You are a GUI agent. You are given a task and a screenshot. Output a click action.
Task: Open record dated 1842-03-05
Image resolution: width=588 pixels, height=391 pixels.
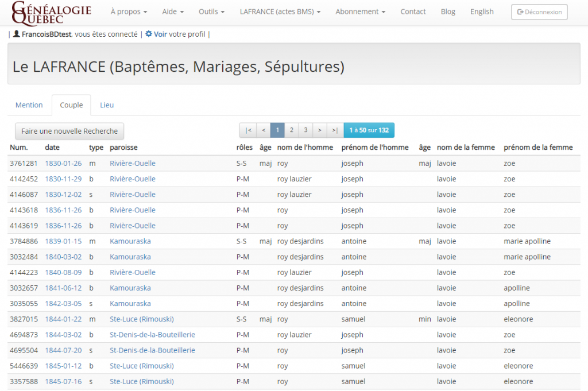(x=63, y=304)
